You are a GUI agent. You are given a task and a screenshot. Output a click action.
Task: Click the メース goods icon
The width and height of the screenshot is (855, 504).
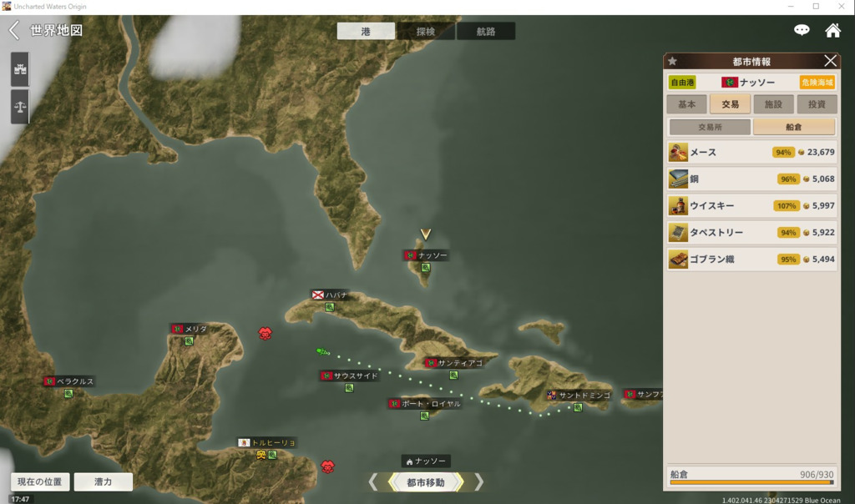678,153
